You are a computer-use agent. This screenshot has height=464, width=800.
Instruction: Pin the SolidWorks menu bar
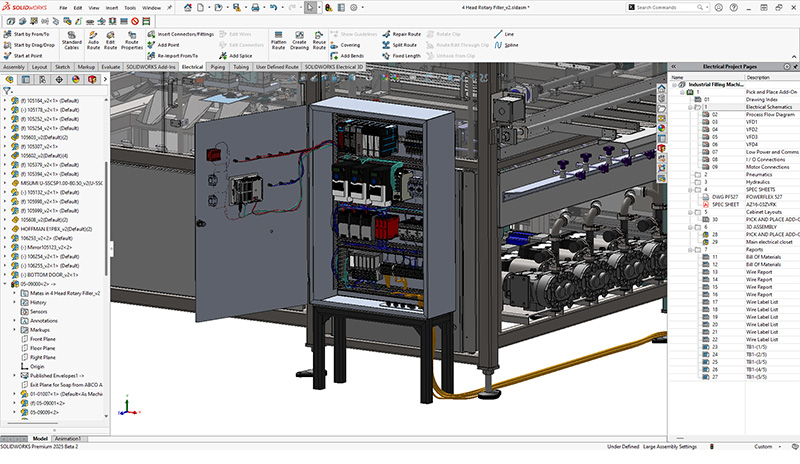[169, 7]
